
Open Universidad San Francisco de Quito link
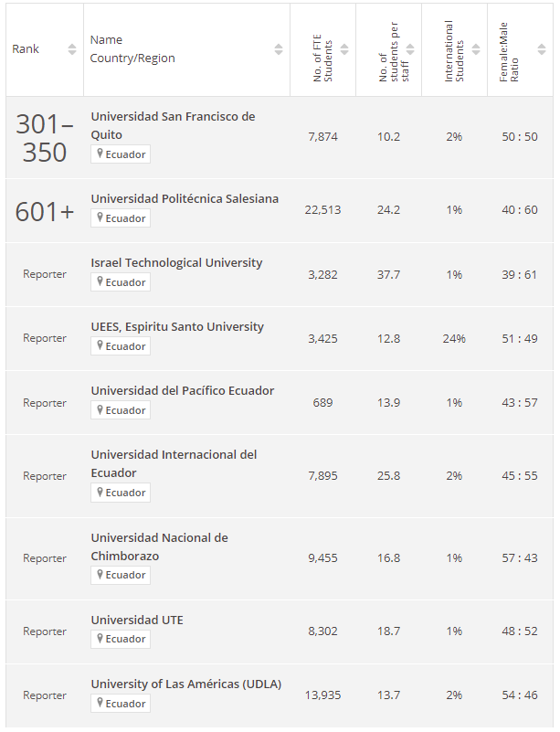tap(173, 125)
